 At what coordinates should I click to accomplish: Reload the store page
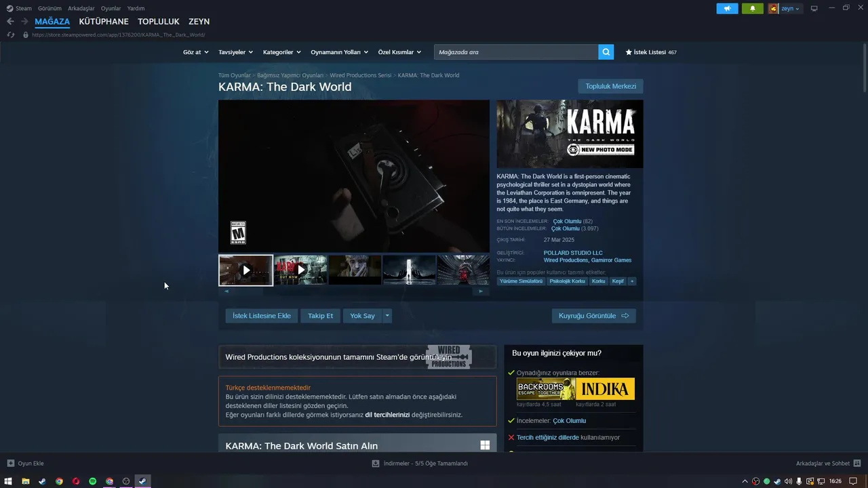click(x=10, y=35)
